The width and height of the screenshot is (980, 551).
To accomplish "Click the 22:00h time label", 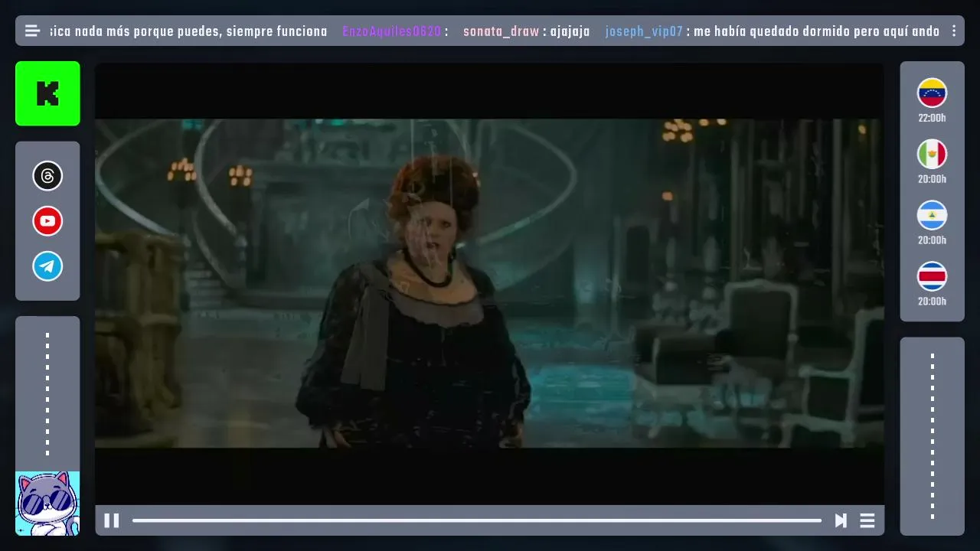I will (x=933, y=118).
